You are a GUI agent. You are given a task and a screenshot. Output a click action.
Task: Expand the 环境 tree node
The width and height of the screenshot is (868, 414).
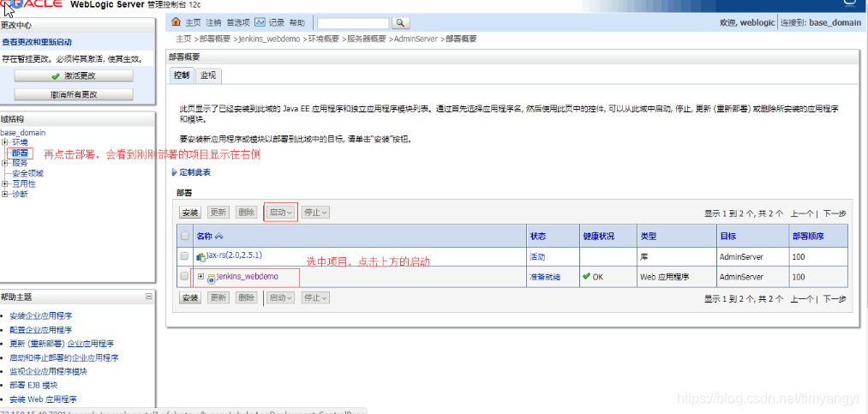[5, 142]
